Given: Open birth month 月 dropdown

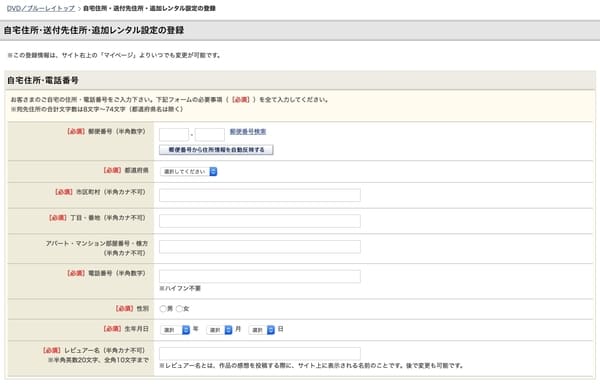Looking at the screenshot, I should click(x=220, y=330).
